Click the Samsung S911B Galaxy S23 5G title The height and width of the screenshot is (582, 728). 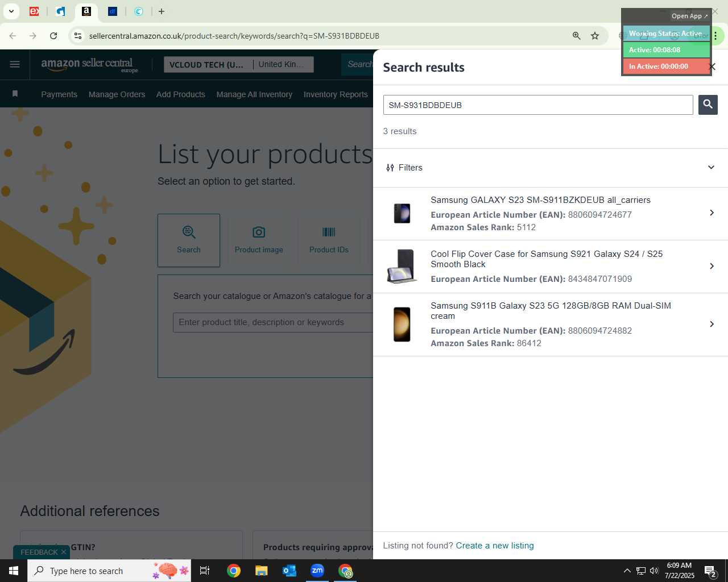551,311
